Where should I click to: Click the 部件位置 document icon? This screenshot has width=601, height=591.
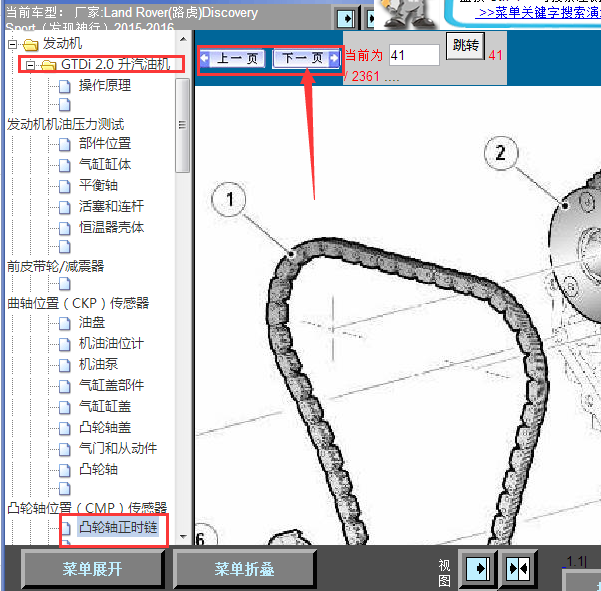64,145
